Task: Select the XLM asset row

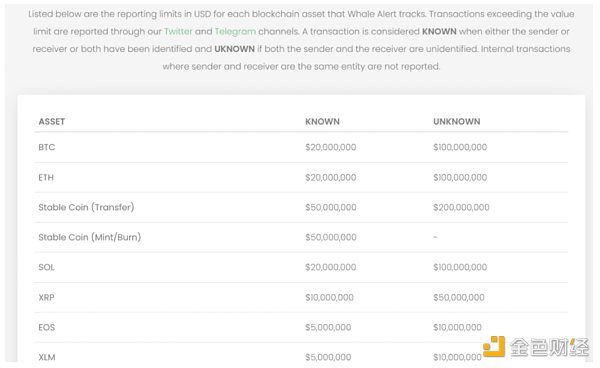Action: click(301, 356)
